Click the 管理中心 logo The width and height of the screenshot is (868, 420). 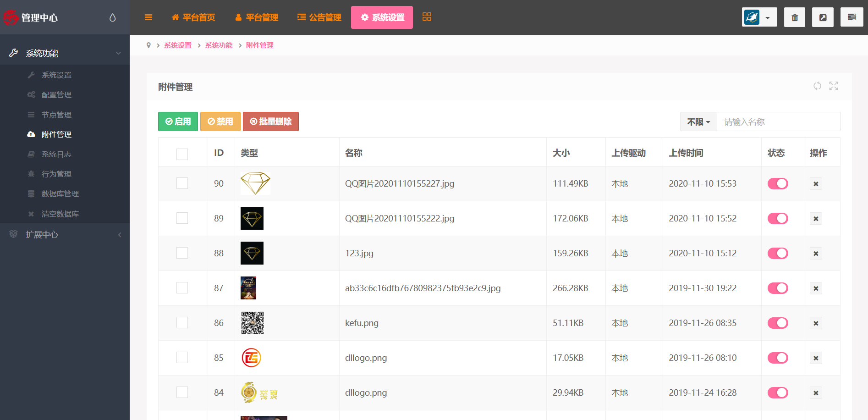30,17
